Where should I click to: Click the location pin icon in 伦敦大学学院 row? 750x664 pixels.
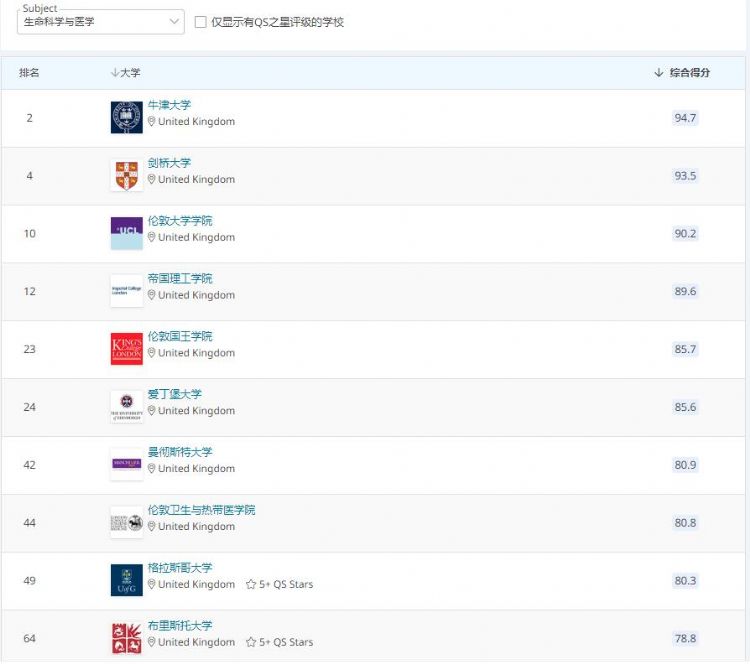[151, 237]
